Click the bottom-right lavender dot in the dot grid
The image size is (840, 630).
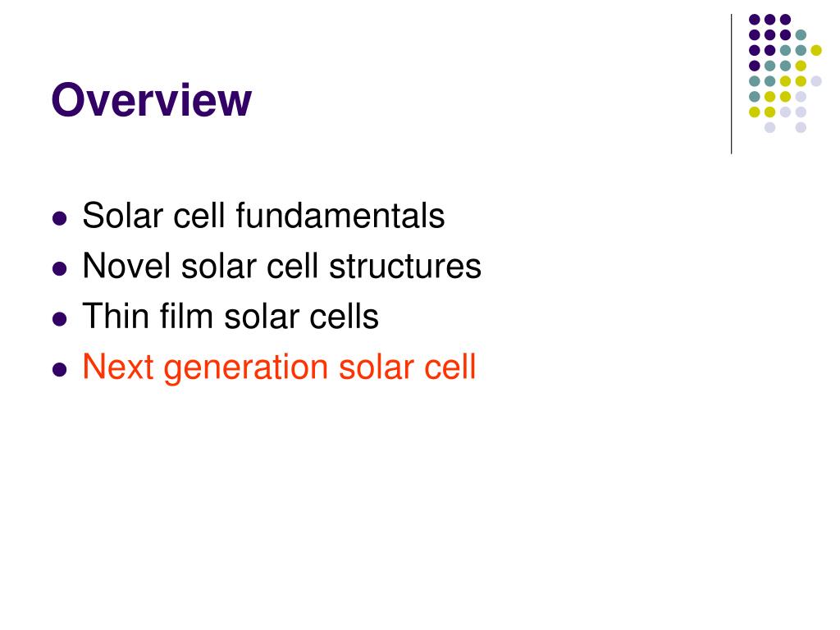tap(801, 127)
